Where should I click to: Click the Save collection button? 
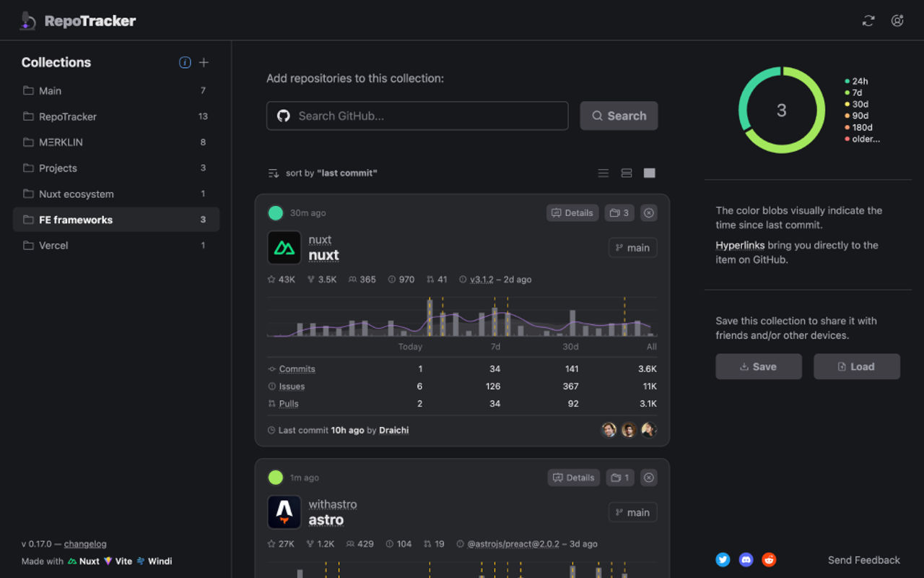coord(759,366)
